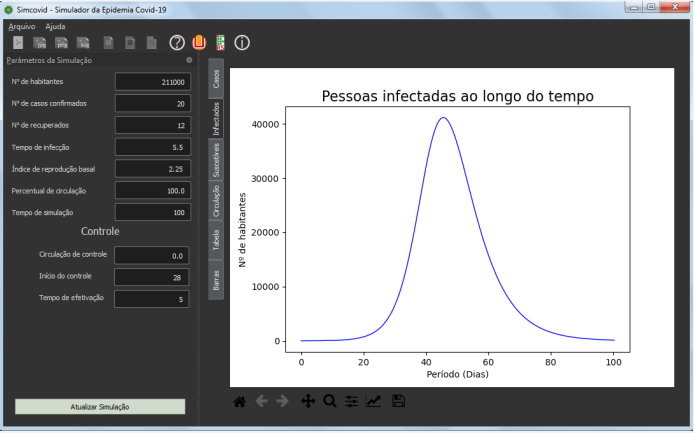This screenshot has height=433, width=694.
Task: Activate the Zoom magnifier tool
Action: [x=330, y=401]
